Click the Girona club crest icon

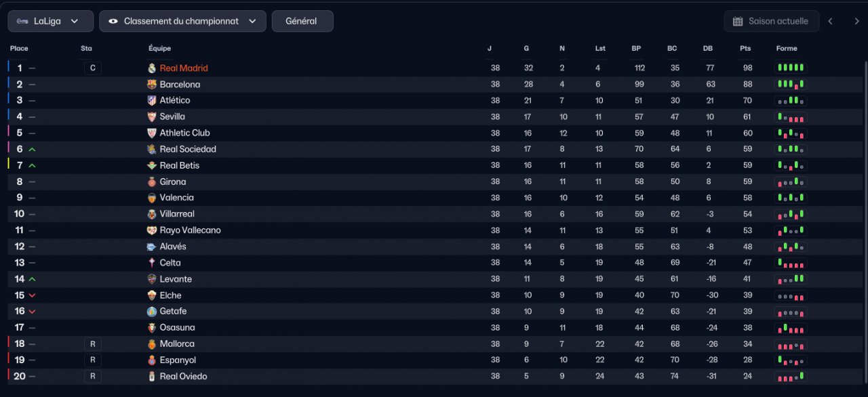[x=152, y=182]
